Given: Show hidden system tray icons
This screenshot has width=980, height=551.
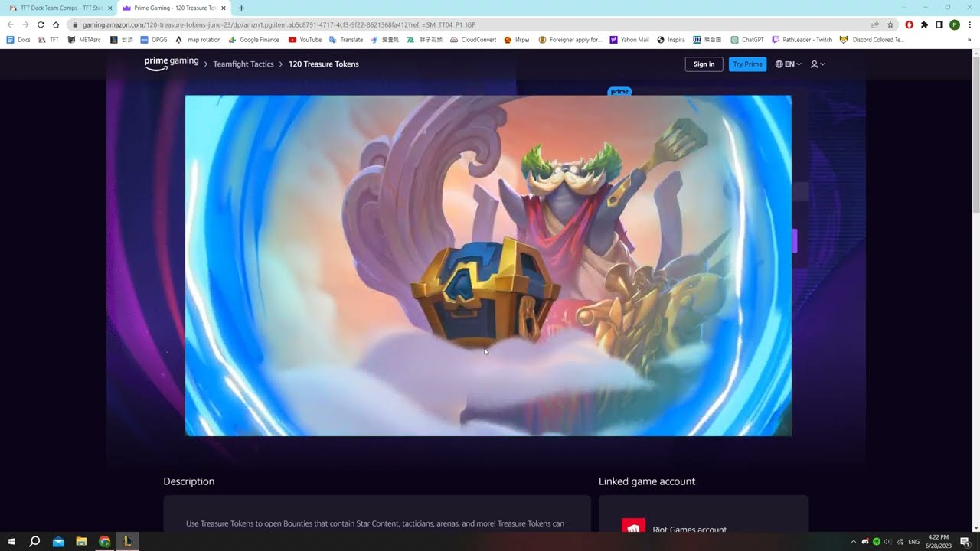Looking at the screenshot, I should [x=854, y=542].
